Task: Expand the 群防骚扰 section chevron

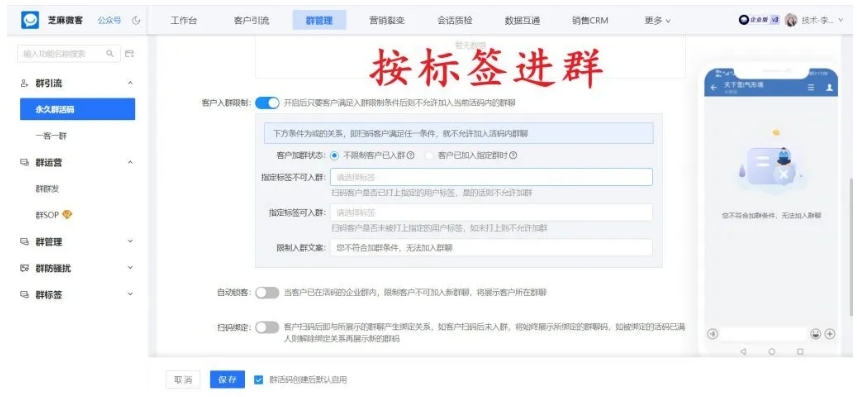Action: point(130,268)
